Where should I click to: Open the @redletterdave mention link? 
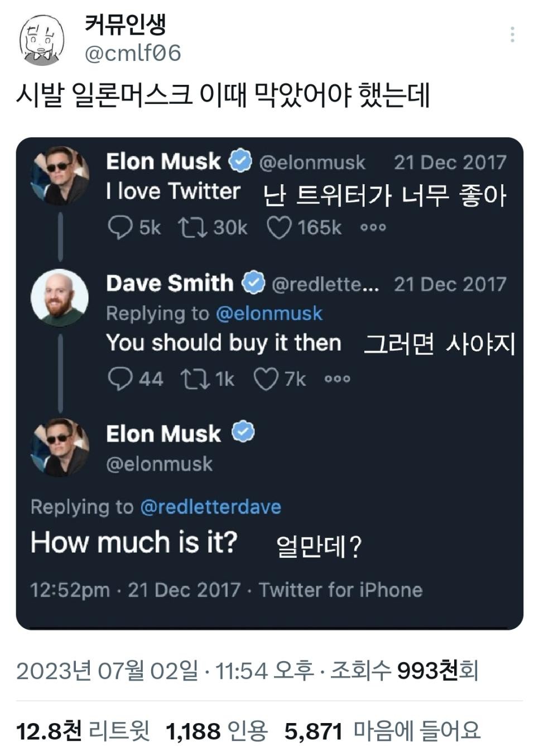click(210, 507)
